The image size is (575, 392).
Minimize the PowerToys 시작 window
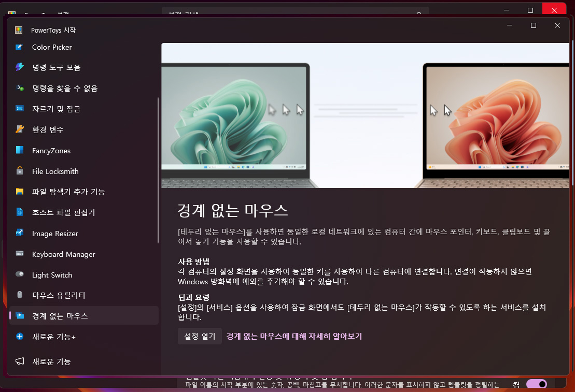[509, 25]
